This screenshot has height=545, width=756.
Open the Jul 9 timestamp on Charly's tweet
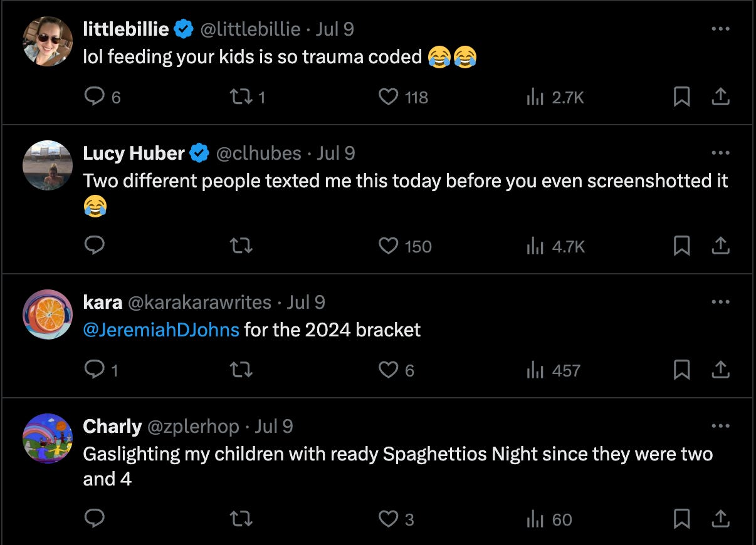[x=274, y=427]
